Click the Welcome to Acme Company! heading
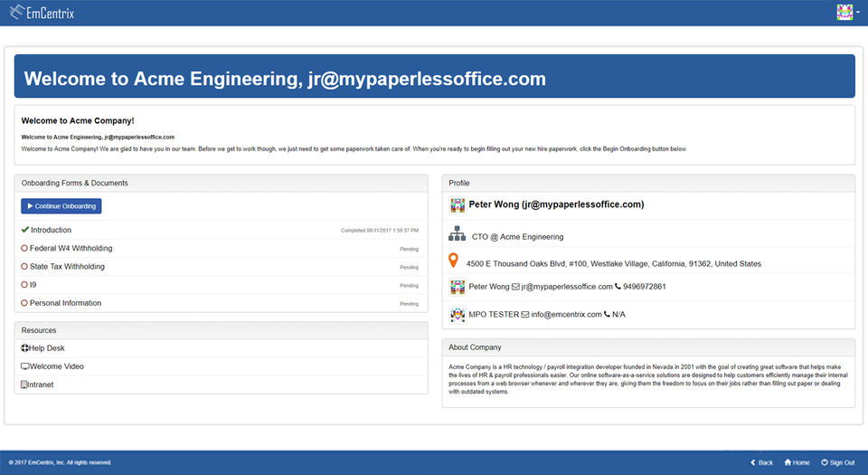 (78, 120)
